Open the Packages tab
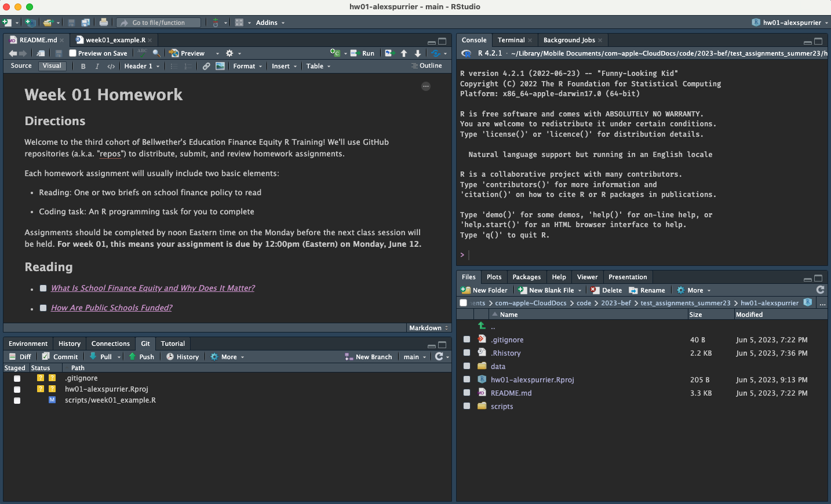831x504 pixels. point(526,277)
